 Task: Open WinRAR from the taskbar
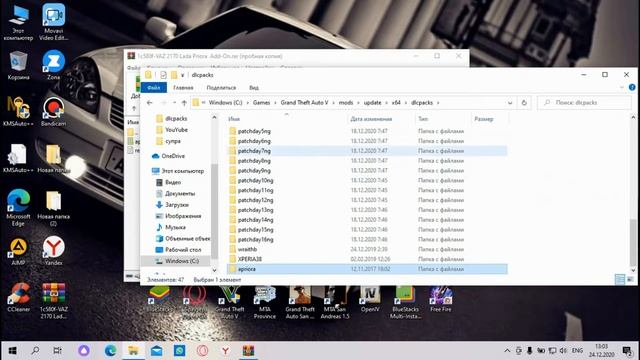248,351
